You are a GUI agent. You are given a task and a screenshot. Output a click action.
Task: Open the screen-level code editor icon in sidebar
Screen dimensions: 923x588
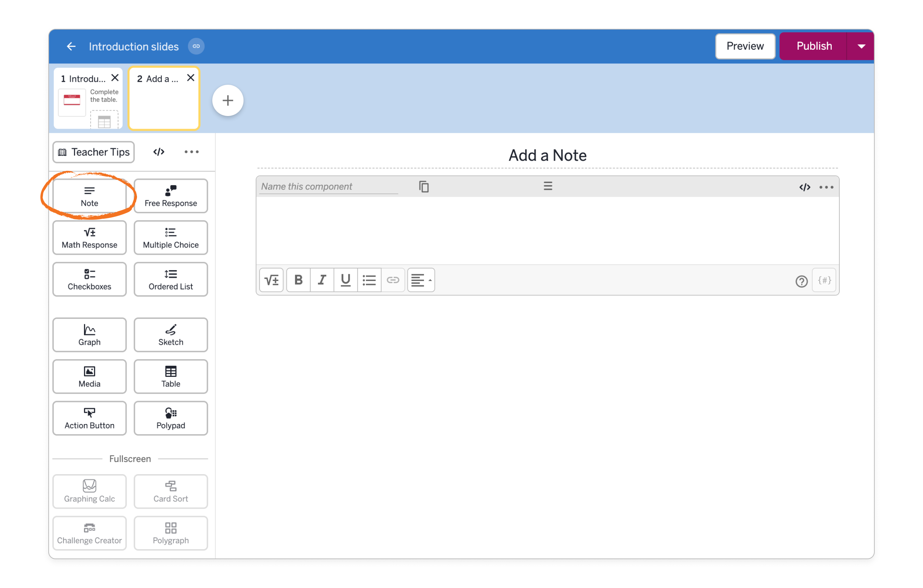click(x=159, y=152)
